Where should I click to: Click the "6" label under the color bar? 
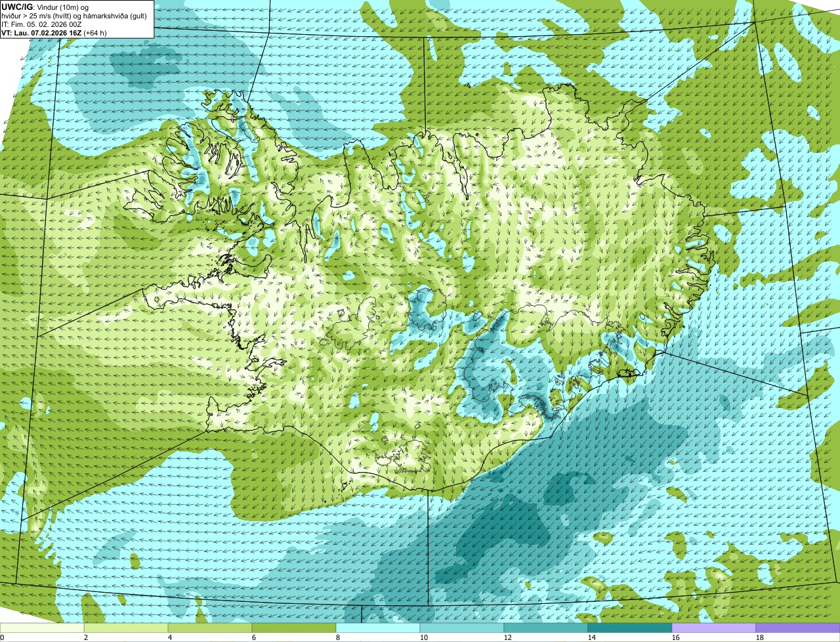(x=253, y=637)
